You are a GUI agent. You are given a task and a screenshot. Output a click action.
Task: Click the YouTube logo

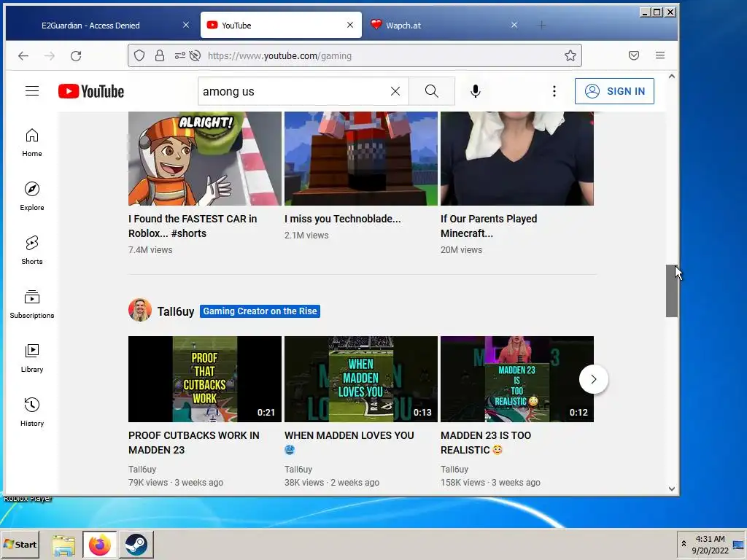point(91,91)
